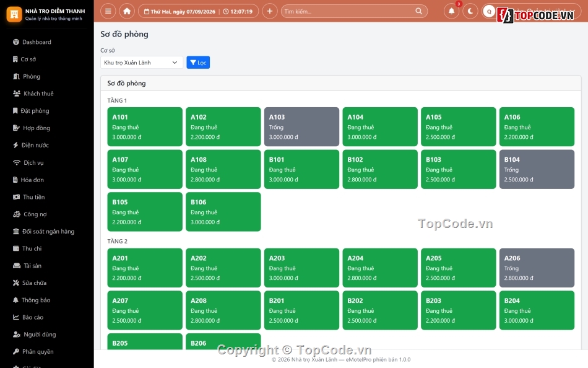Image resolution: width=588 pixels, height=368 pixels.
Task: Click the Khách thuê people icon
Action: [x=17, y=94]
